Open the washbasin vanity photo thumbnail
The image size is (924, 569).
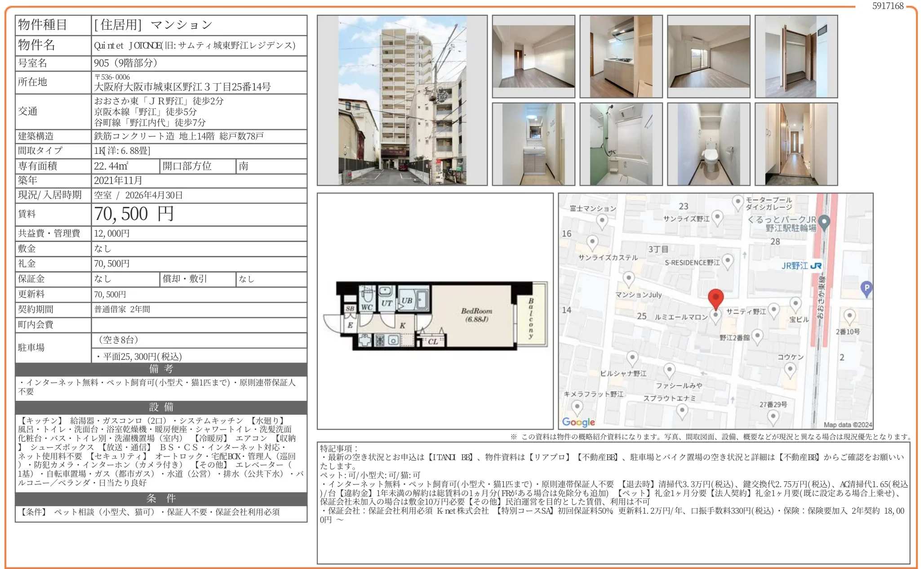(x=533, y=144)
